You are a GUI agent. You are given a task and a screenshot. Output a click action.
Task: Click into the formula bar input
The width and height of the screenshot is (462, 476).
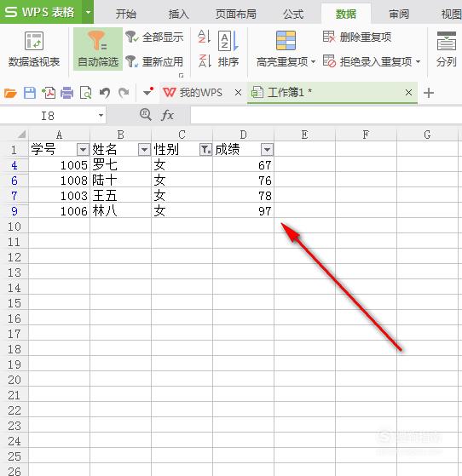click(326, 115)
